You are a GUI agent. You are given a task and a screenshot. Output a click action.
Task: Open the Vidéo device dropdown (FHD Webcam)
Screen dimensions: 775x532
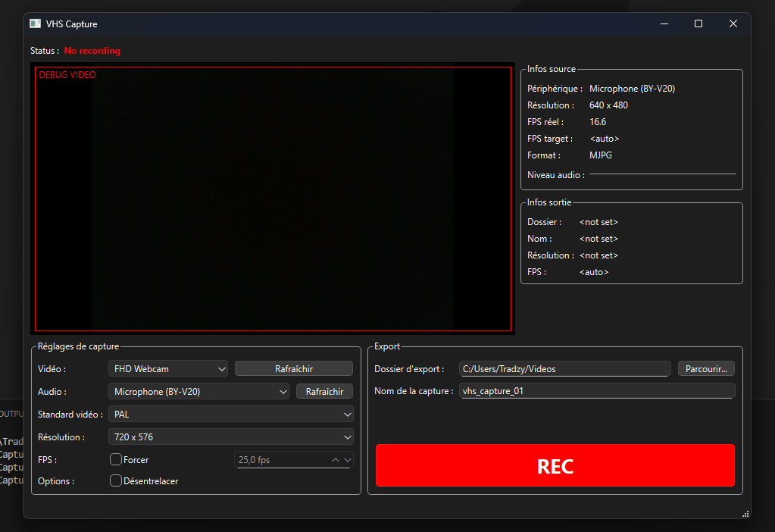168,369
